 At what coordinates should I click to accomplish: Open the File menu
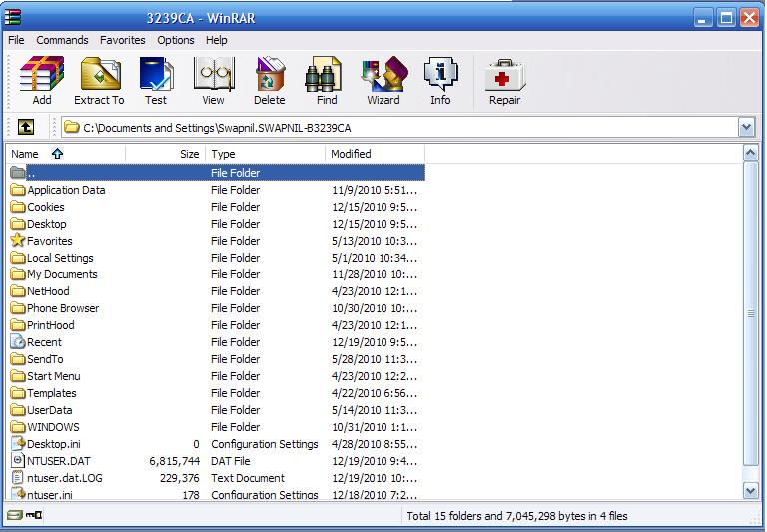[x=16, y=40]
